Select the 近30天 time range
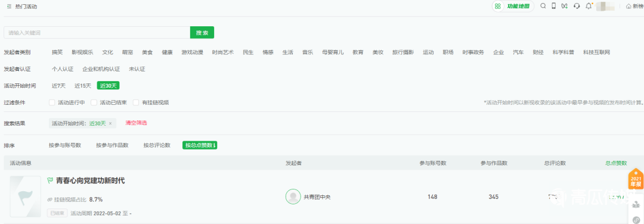This screenshot has width=644, height=224. click(x=108, y=86)
